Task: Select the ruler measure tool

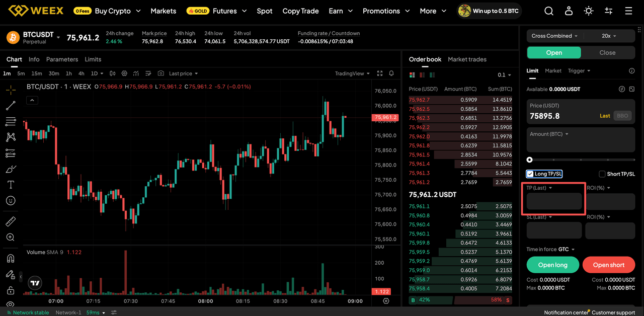Action: (x=11, y=221)
